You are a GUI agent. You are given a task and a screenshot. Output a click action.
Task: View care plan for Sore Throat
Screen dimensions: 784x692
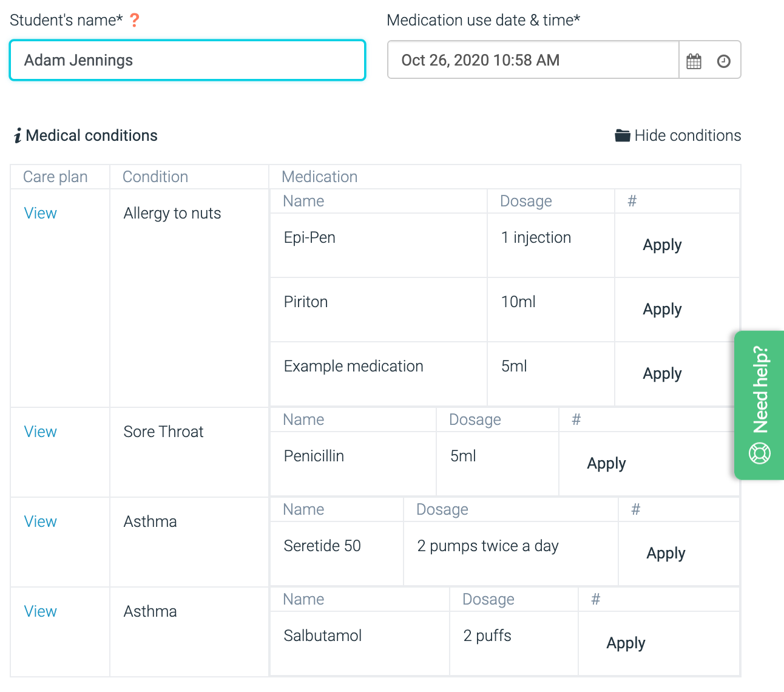pyautogui.click(x=40, y=432)
